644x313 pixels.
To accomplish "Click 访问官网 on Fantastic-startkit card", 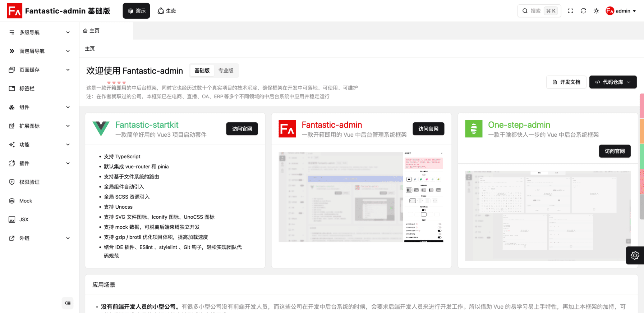I will pyautogui.click(x=242, y=129).
